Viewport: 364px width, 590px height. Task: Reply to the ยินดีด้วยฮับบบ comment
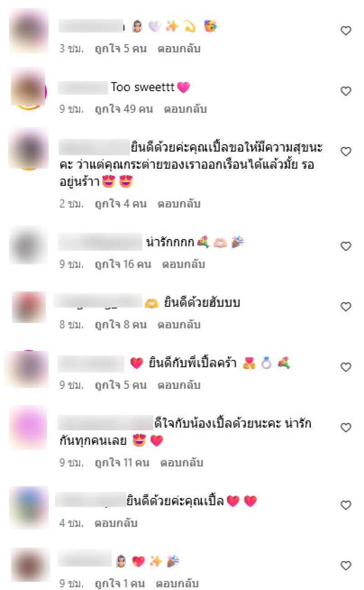point(179,325)
